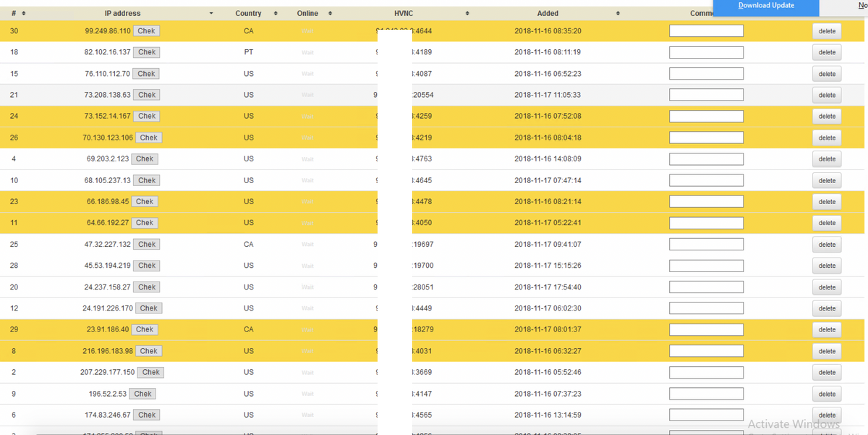Viewport: 868px width, 435px height.
Task: Delete row 8 added 2018-11-16 06:32:27
Action: (827, 351)
